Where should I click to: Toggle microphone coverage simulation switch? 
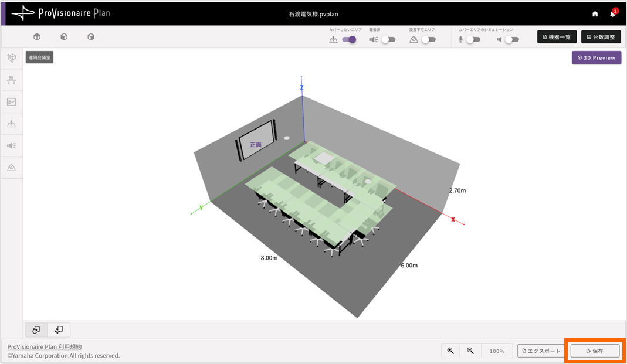[473, 40]
